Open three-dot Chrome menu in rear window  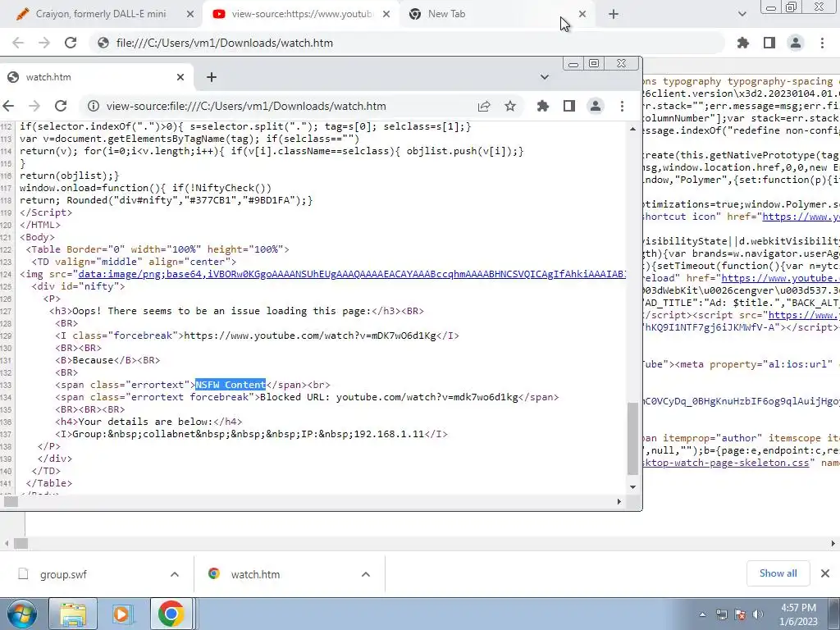click(822, 43)
